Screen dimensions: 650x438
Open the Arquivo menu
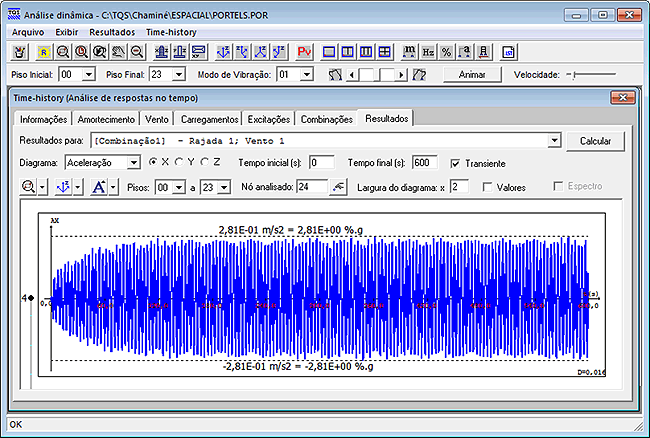coord(27,32)
